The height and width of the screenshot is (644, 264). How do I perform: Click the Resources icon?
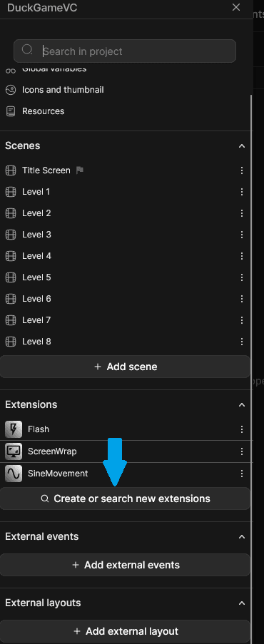pyautogui.click(x=11, y=111)
